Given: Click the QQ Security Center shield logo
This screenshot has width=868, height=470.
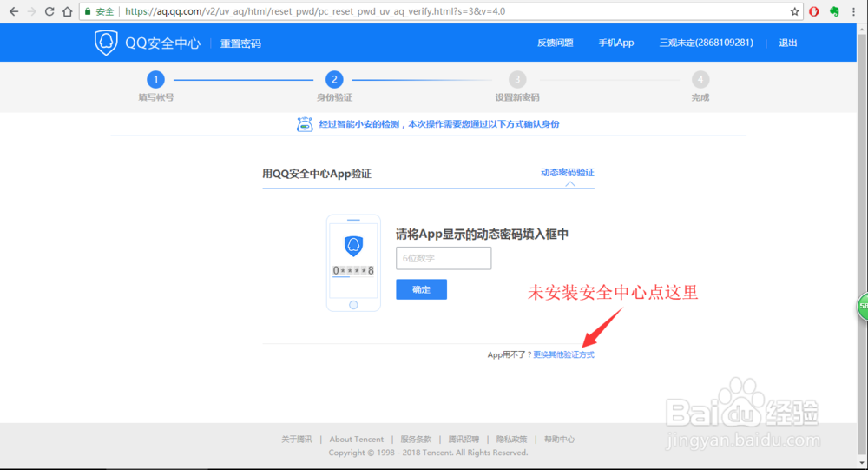Looking at the screenshot, I should click(x=106, y=43).
